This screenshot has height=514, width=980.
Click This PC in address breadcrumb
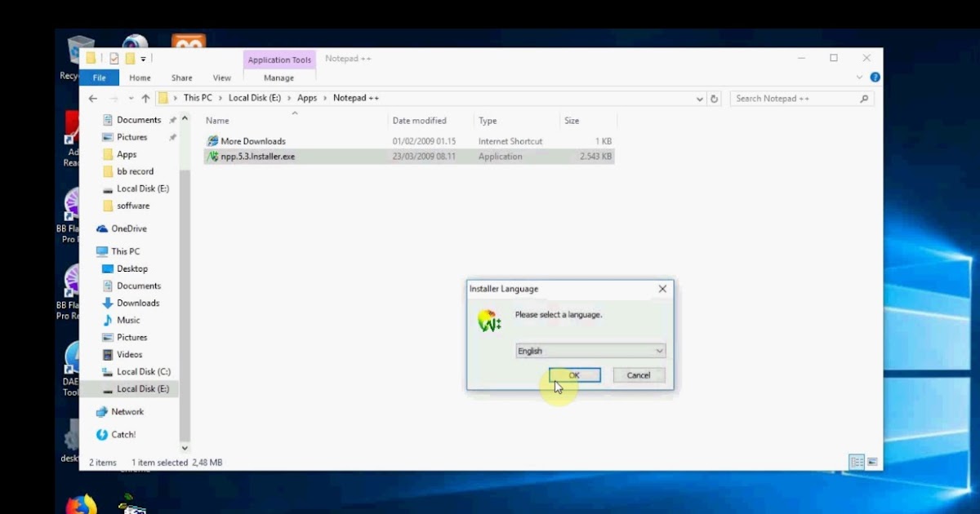click(x=198, y=98)
